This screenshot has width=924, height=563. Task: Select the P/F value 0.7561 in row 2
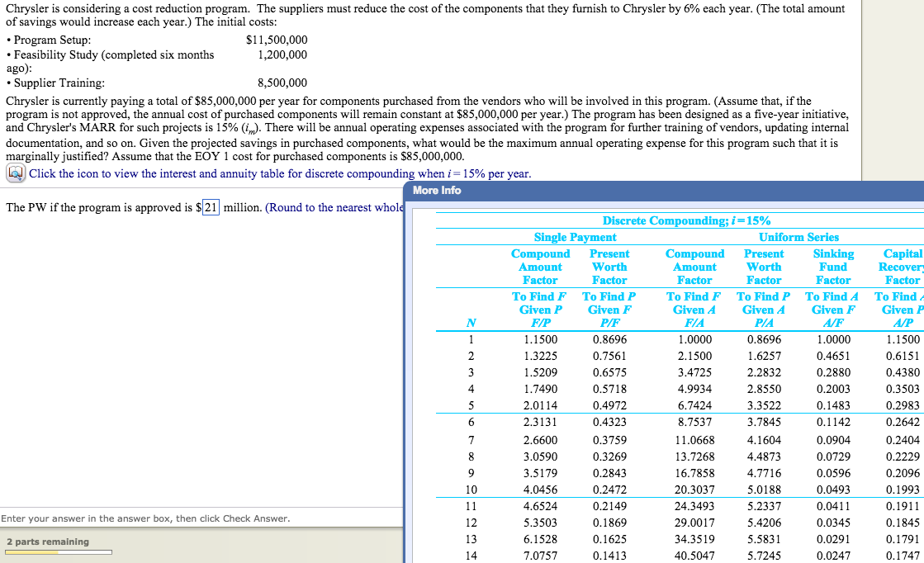pyautogui.click(x=610, y=356)
